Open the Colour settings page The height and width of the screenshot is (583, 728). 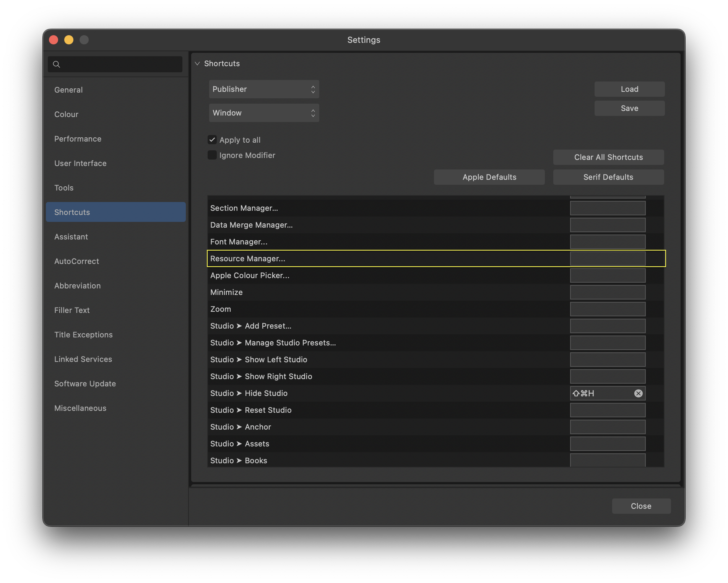(x=66, y=114)
